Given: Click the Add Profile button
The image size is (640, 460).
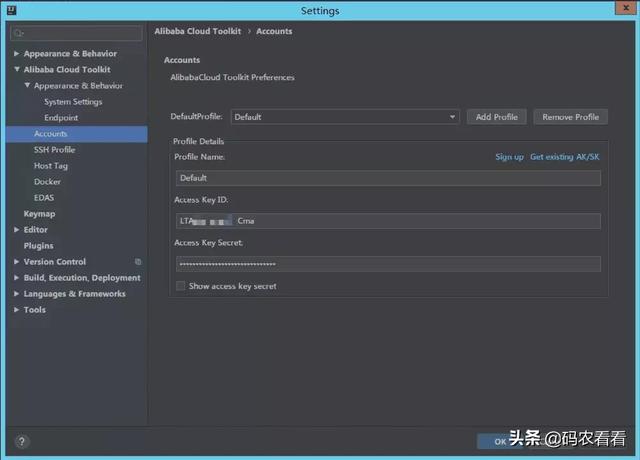Looking at the screenshot, I should (x=496, y=117).
